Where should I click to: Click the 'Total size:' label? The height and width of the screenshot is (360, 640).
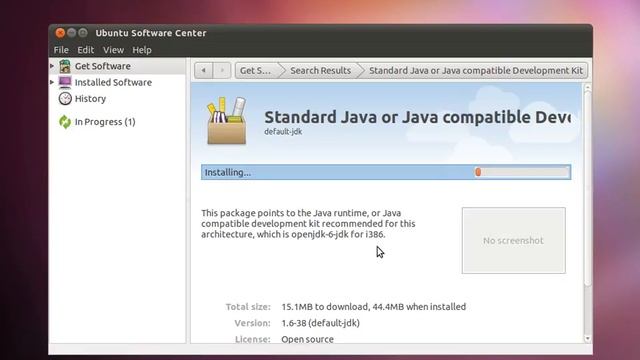click(248, 307)
